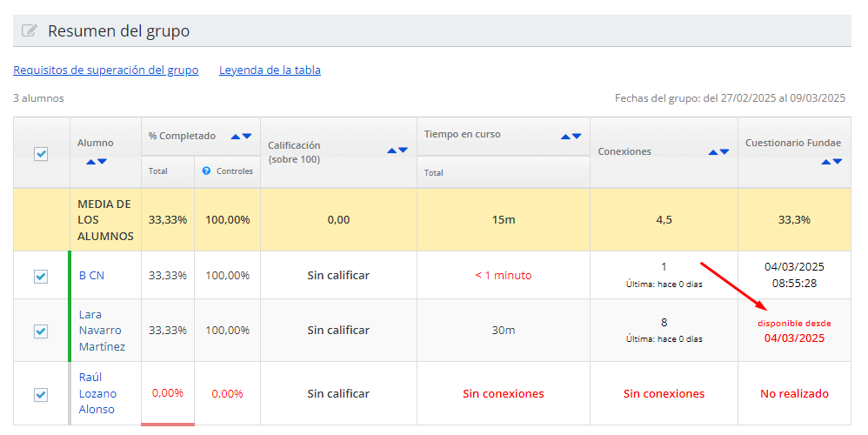868x435 pixels.
Task: Sort Tiempo en curso ascending with up arrow
Action: coord(566,137)
